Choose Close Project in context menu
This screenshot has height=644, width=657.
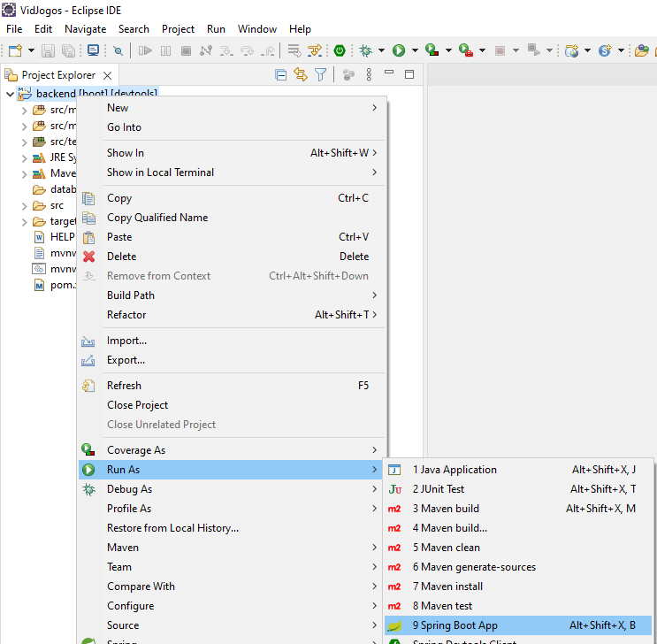(x=232, y=405)
